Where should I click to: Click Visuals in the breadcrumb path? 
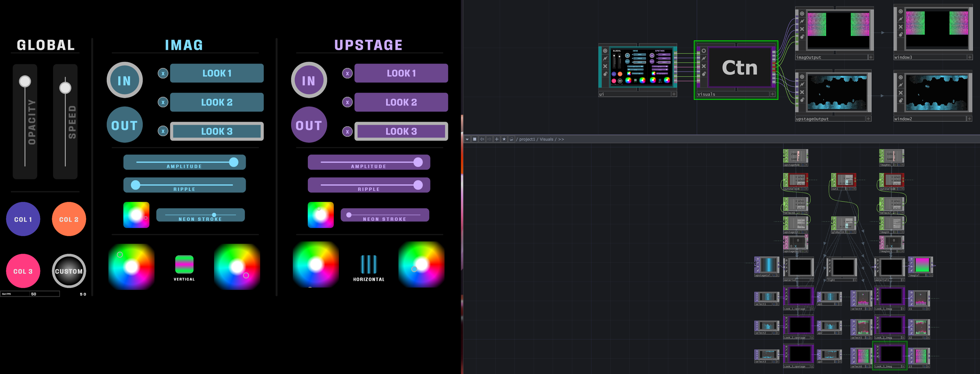click(546, 139)
